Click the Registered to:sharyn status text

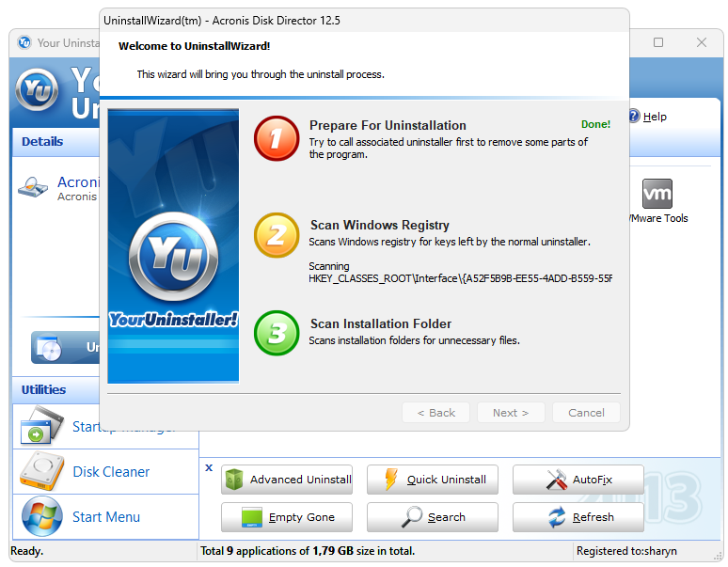point(626,551)
